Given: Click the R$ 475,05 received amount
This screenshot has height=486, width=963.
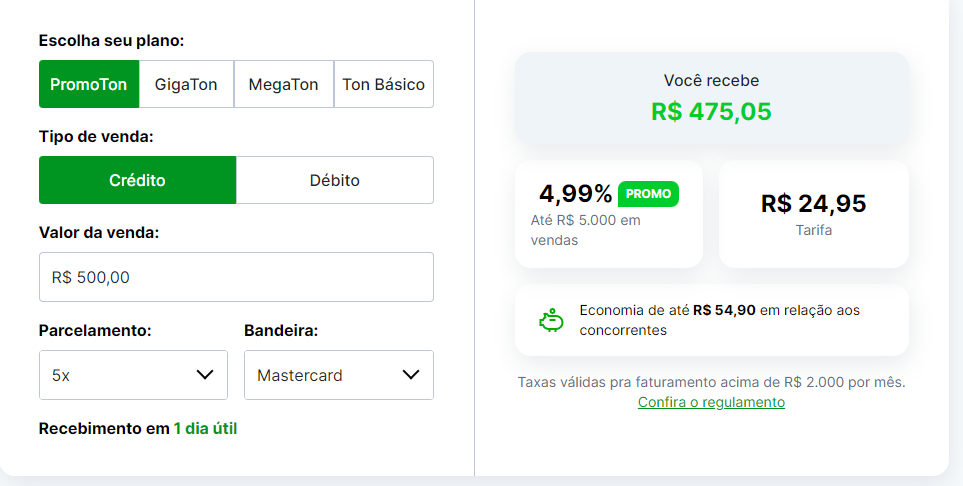Looking at the screenshot, I should tap(711, 112).
